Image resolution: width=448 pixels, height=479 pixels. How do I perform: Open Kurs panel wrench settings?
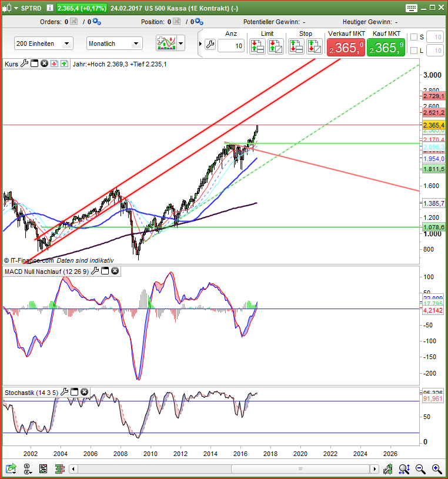tap(25, 63)
